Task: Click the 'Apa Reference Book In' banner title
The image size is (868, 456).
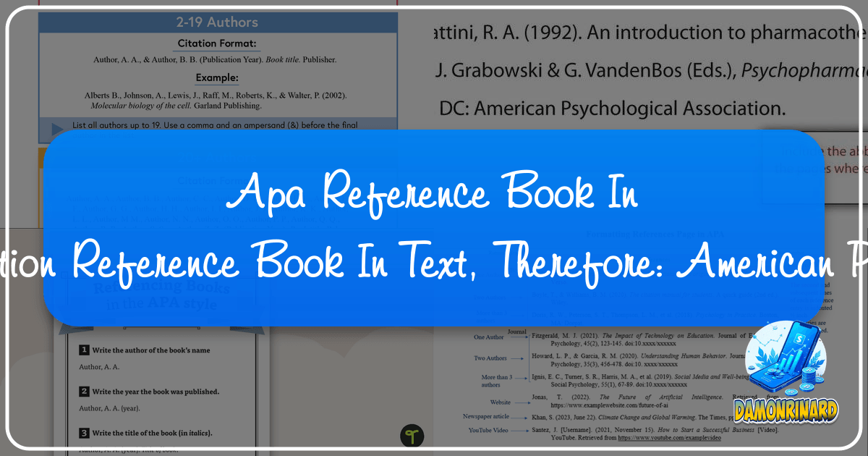Action: click(x=431, y=193)
